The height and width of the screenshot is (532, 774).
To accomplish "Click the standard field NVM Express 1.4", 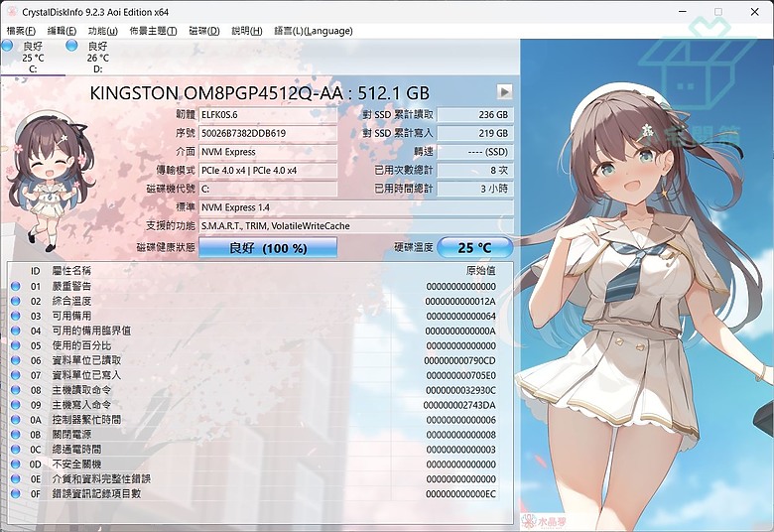I will click(356, 207).
